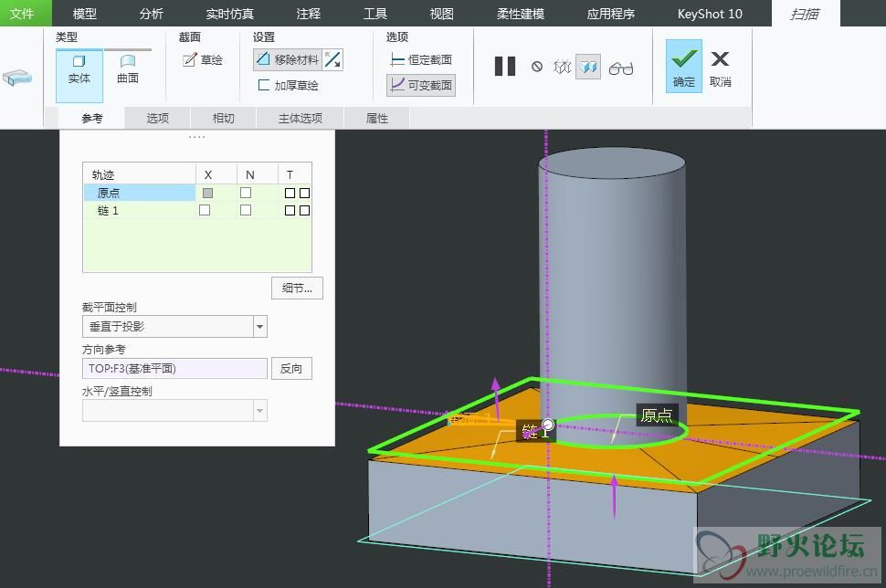The width and height of the screenshot is (886, 588).
Task: Toggle X checkbox for 链 1 trajectory
Action: [205, 210]
